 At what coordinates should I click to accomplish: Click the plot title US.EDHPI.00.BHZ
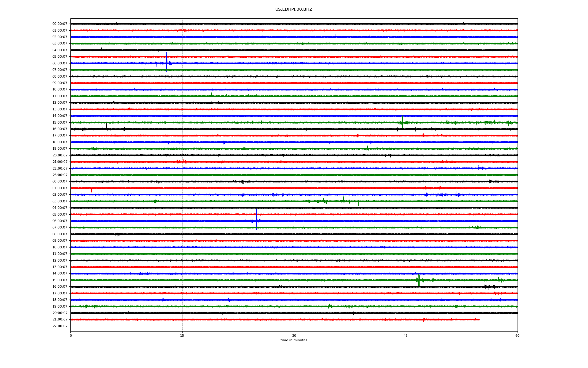click(x=293, y=10)
